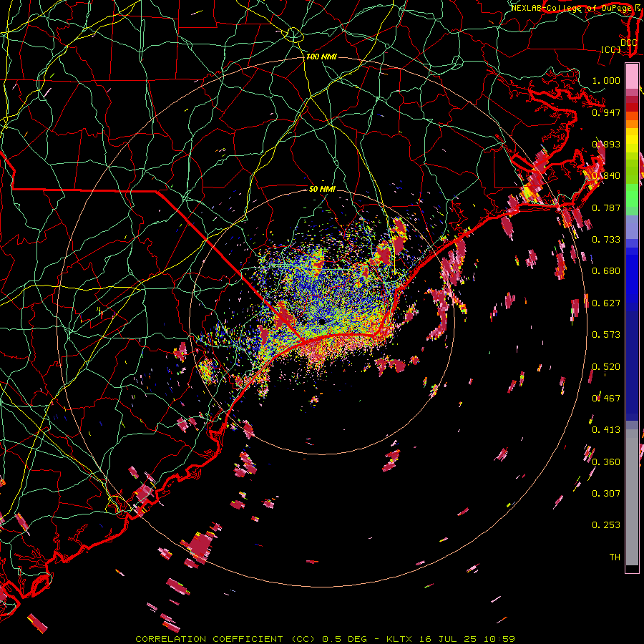Click the 0.573 scale value
This screenshot has height=644, width=644.
click(606, 335)
